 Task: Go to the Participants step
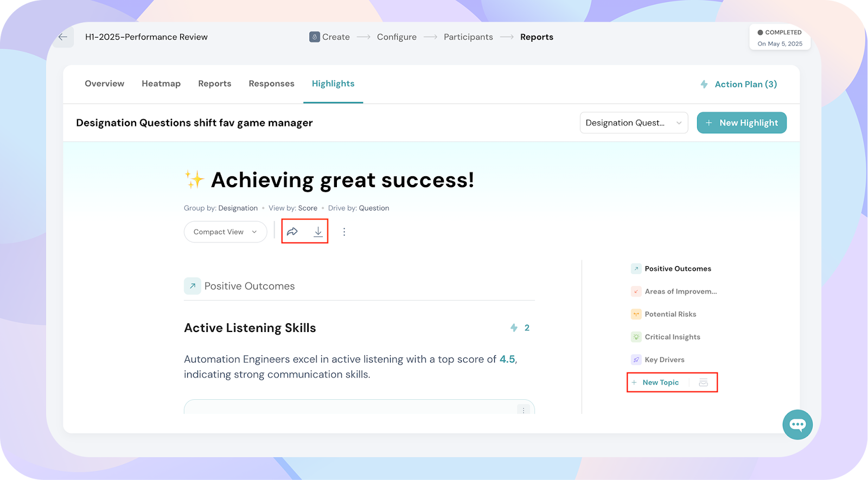point(468,37)
